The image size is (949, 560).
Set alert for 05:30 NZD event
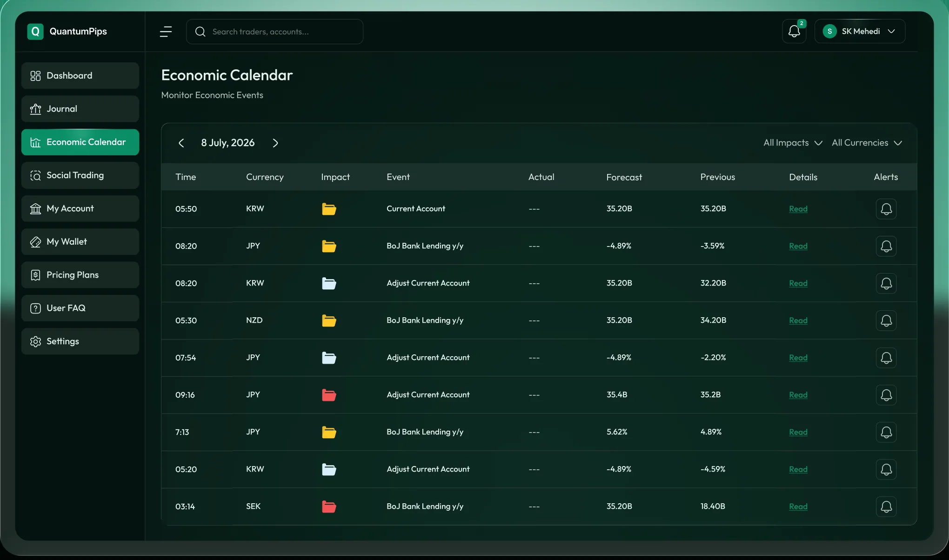(886, 320)
